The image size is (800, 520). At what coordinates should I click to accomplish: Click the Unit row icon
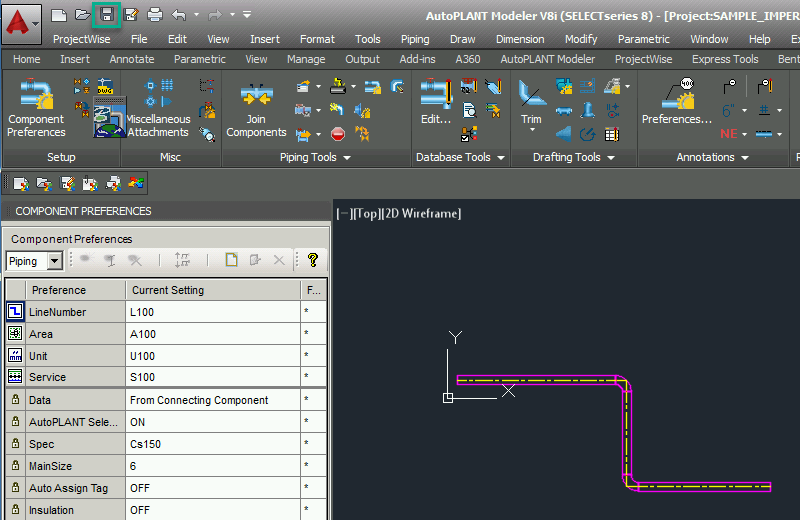click(15, 355)
